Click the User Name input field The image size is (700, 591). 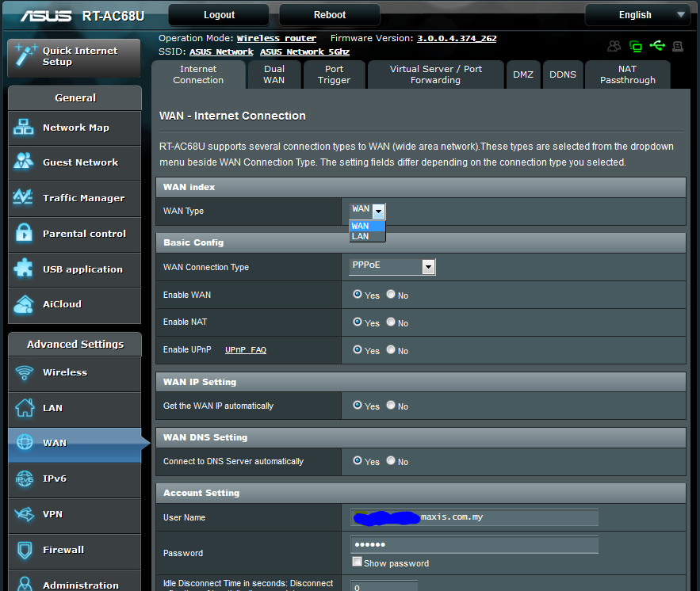[x=474, y=517]
